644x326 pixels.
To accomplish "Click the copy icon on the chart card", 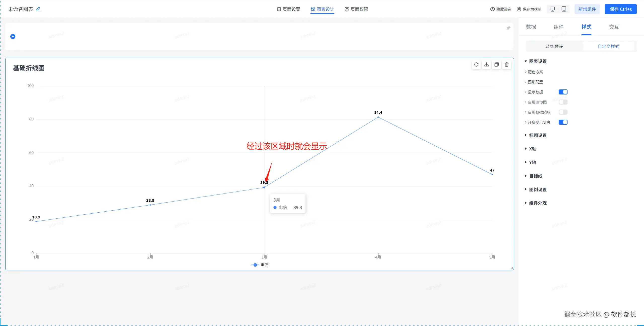I will point(496,65).
